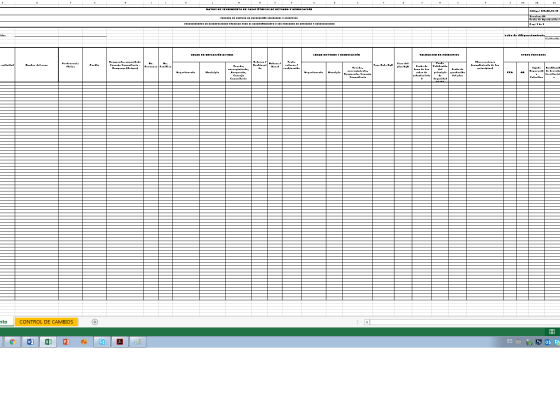
Task: Open the CONTROL DE CAMBIOS sheet tab
Action: pyautogui.click(x=46, y=322)
